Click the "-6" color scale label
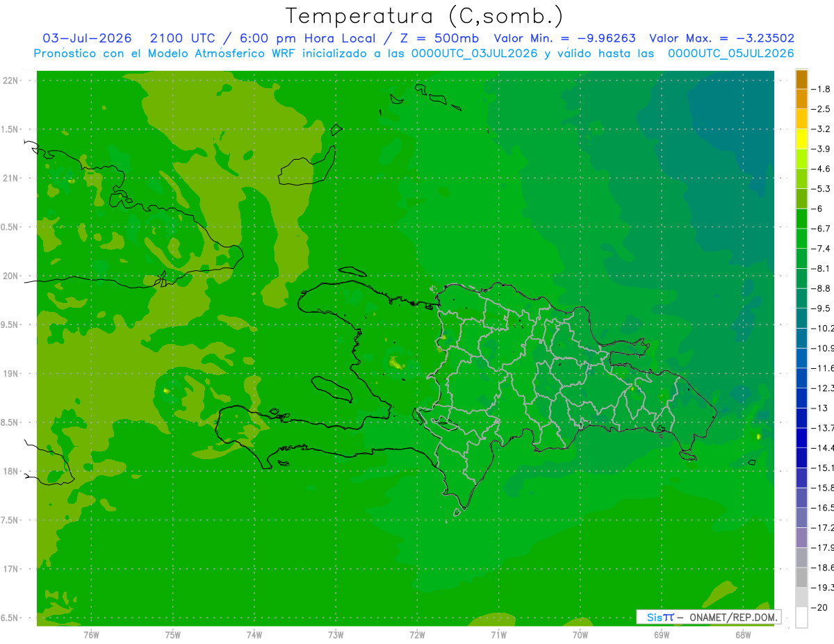This screenshot has height=644, width=834. pos(817,209)
